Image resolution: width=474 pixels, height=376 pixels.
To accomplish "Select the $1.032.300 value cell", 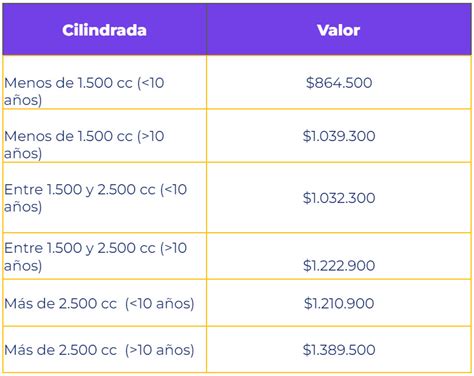I will [x=339, y=198].
